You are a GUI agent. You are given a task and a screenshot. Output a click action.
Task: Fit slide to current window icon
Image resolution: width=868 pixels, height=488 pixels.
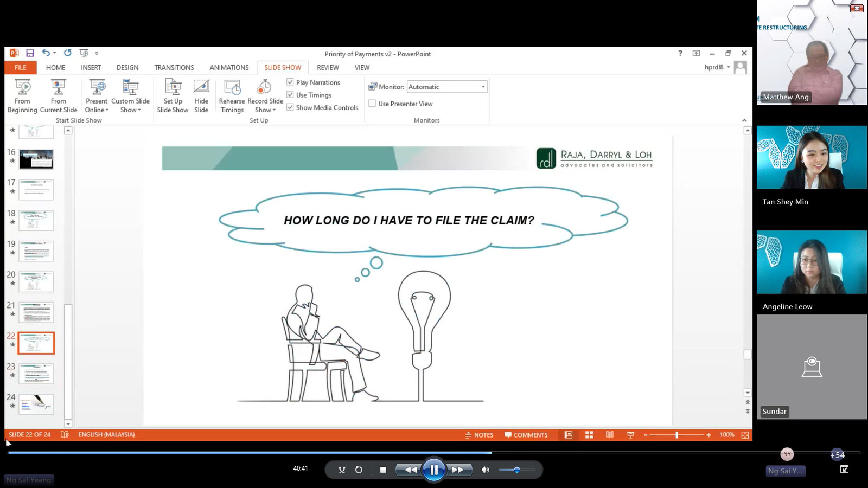745,435
